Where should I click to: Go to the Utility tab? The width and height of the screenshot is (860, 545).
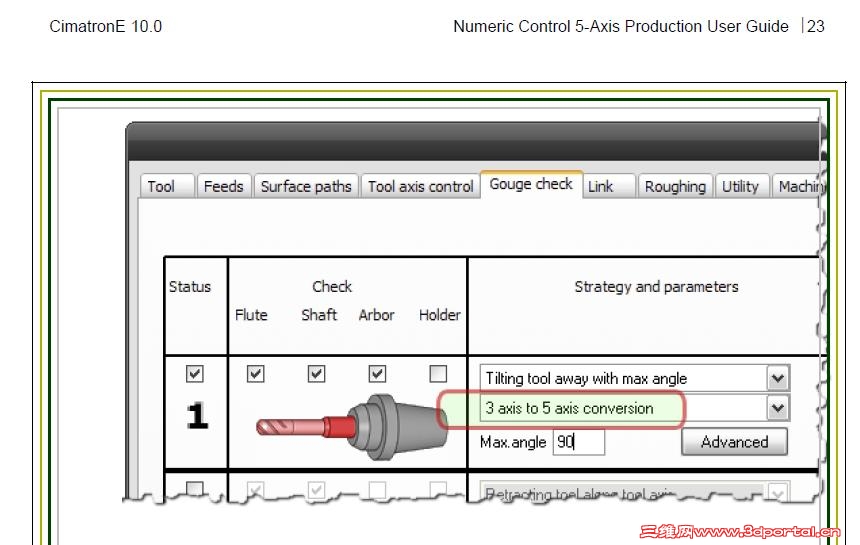740,186
